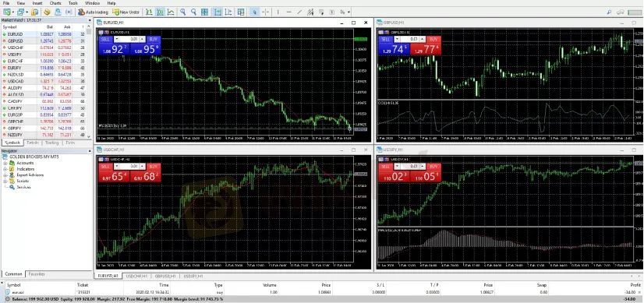This screenshot has width=644, height=303.
Task: Toggle Auto trading on
Action: point(93,12)
